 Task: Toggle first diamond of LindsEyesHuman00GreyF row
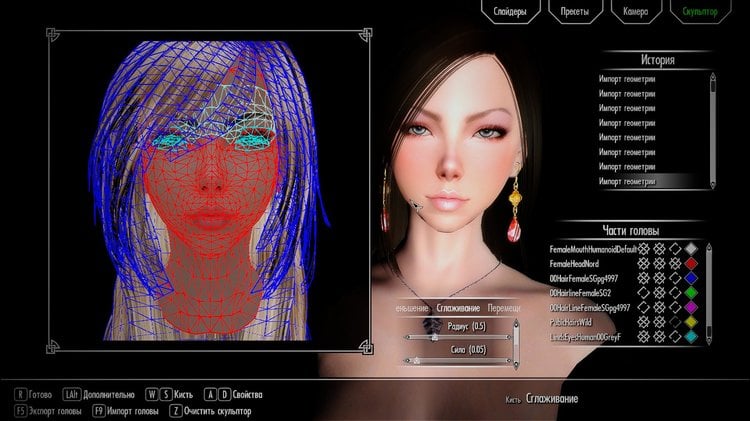[644, 337]
